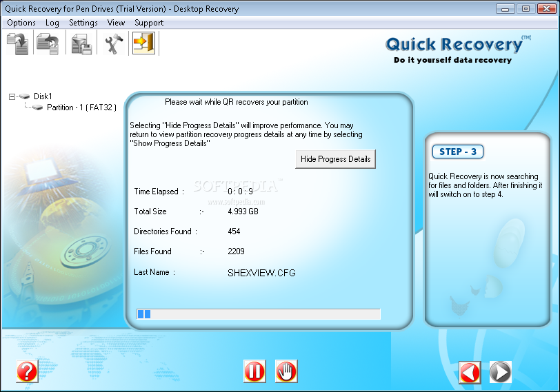
Task: Click the STEP - 3 label
Action: click(458, 152)
